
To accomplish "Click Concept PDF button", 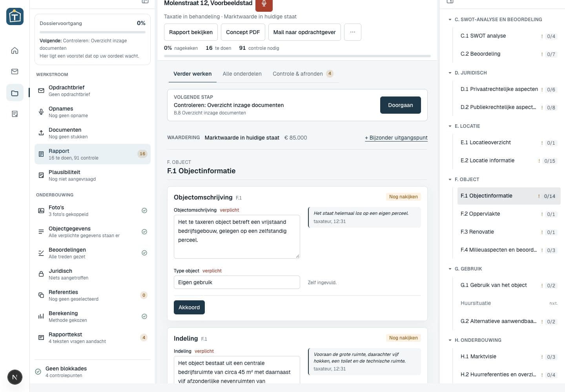I will [243, 32].
